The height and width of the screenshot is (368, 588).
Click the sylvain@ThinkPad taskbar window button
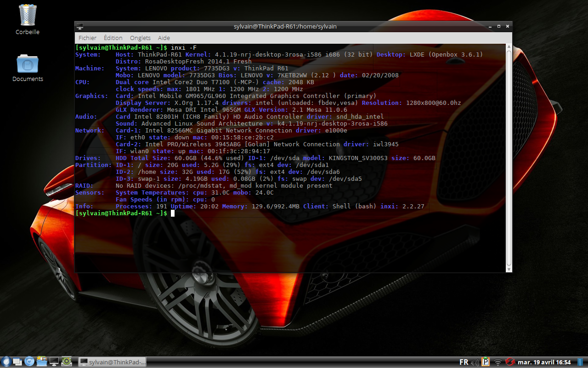tap(113, 362)
